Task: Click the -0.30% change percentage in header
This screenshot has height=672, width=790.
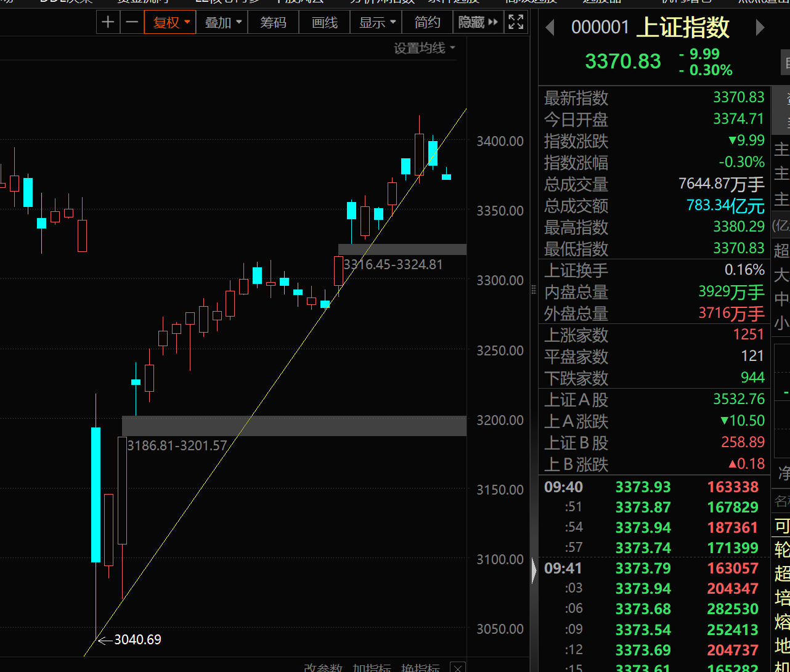Action: (706, 70)
